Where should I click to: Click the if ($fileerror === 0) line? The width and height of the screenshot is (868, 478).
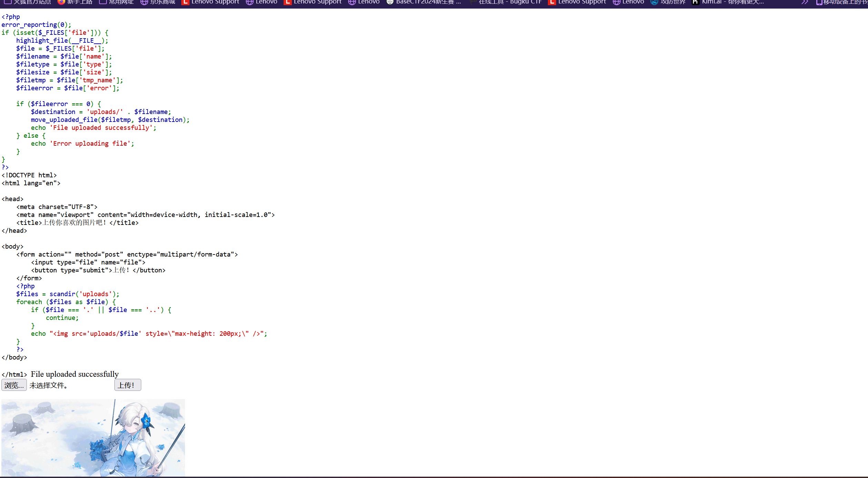pyautogui.click(x=59, y=104)
